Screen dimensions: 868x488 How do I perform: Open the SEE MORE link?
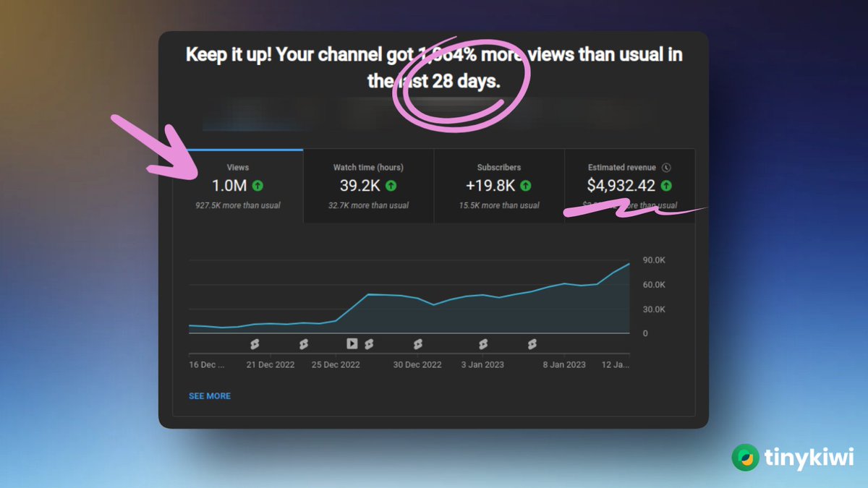click(209, 396)
